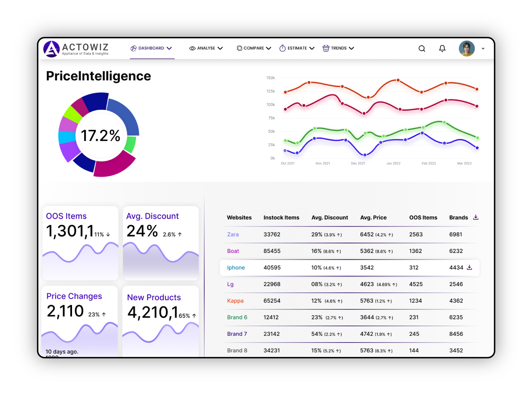The image size is (532, 395).
Task: Click the Brand 6 instock value 12412
Action: point(271,317)
